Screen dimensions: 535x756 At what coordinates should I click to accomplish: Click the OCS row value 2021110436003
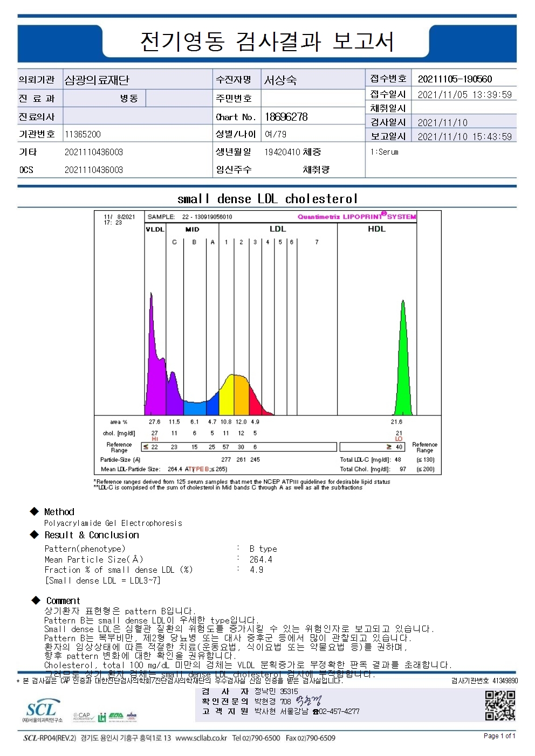(x=94, y=170)
